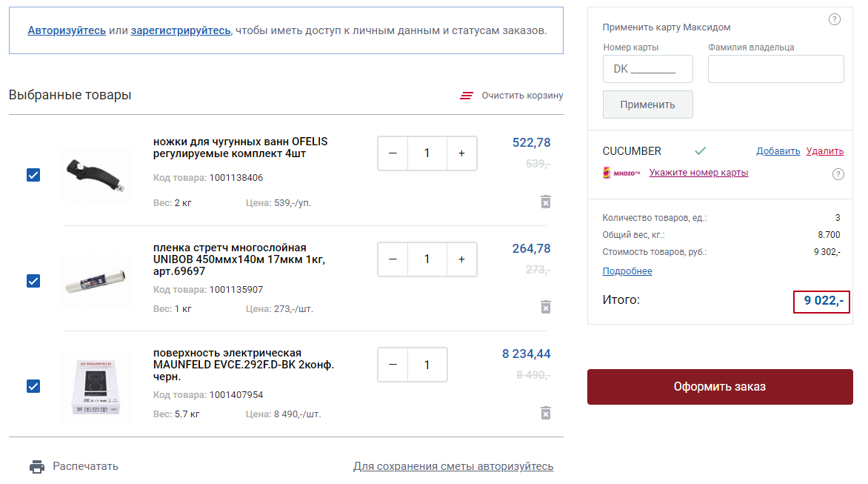Expand the Подробнее cost details link
Image resolution: width=868 pixels, height=484 pixels.
click(627, 271)
